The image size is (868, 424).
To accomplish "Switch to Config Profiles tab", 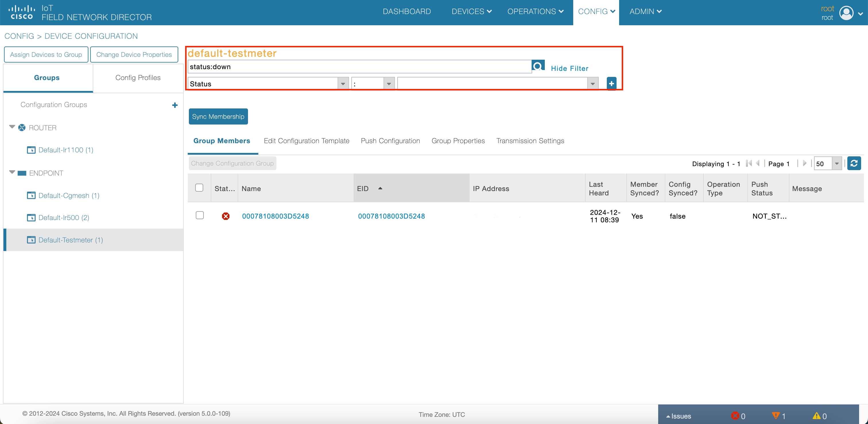I will click(138, 78).
